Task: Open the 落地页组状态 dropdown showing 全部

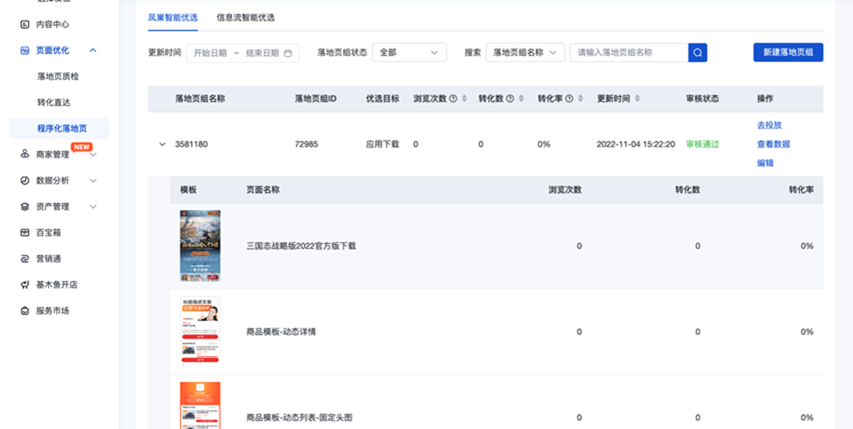Action: (409, 53)
